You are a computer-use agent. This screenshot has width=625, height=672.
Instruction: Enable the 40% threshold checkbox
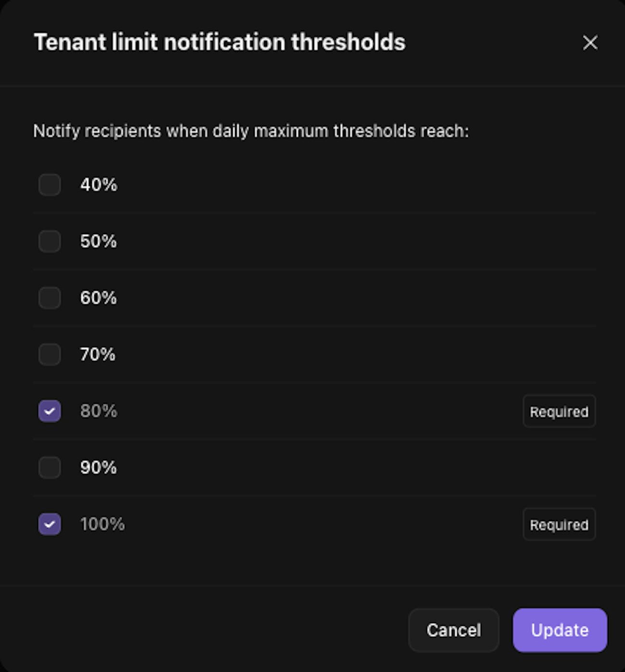pyautogui.click(x=50, y=185)
